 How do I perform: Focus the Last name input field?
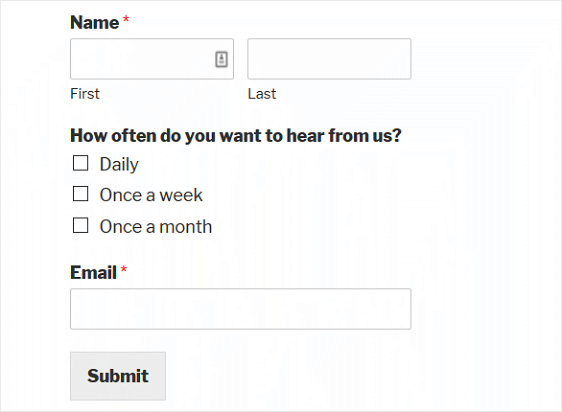(x=329, y=59)
